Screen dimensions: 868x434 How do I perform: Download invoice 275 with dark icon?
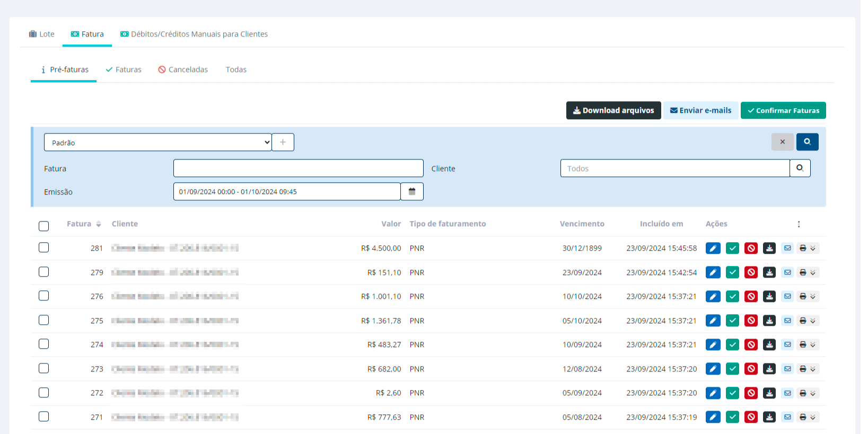(x=769, y=321)
